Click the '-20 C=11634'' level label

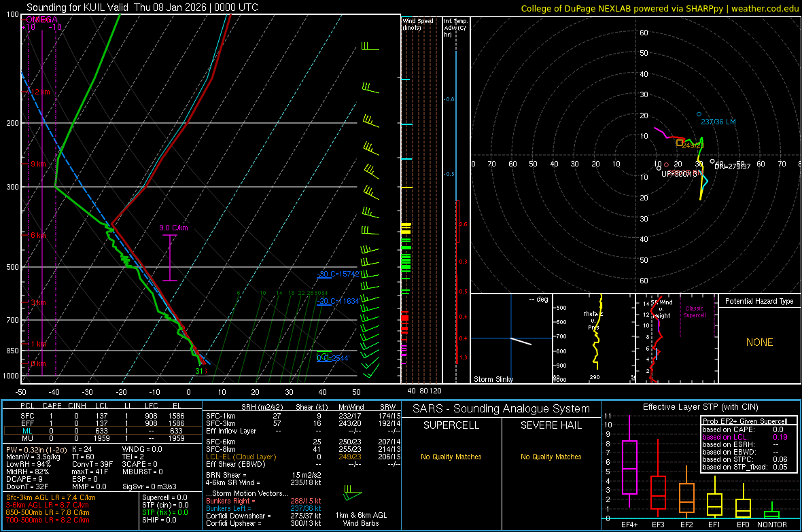[338, 301]
